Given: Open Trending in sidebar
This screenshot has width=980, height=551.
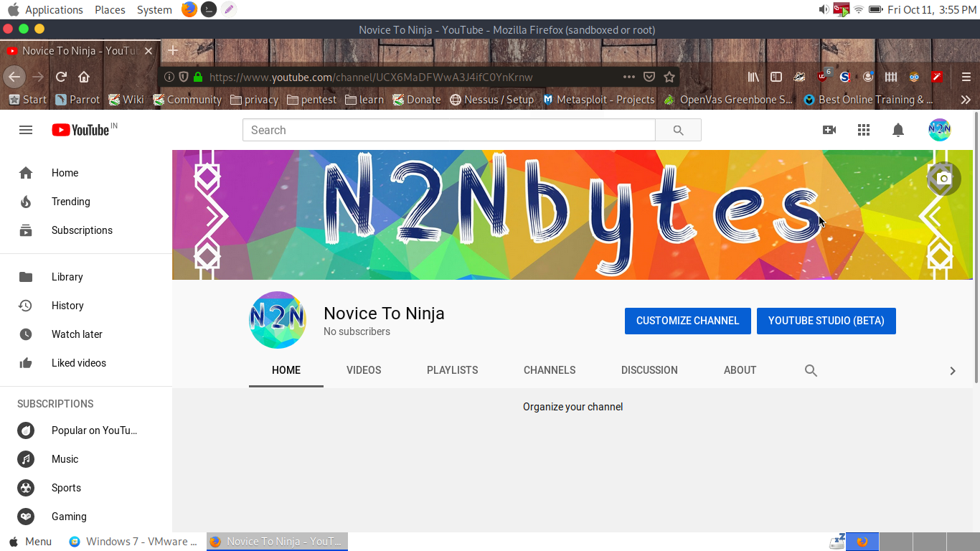Looking at the screenshot, I should click(86, 202).
